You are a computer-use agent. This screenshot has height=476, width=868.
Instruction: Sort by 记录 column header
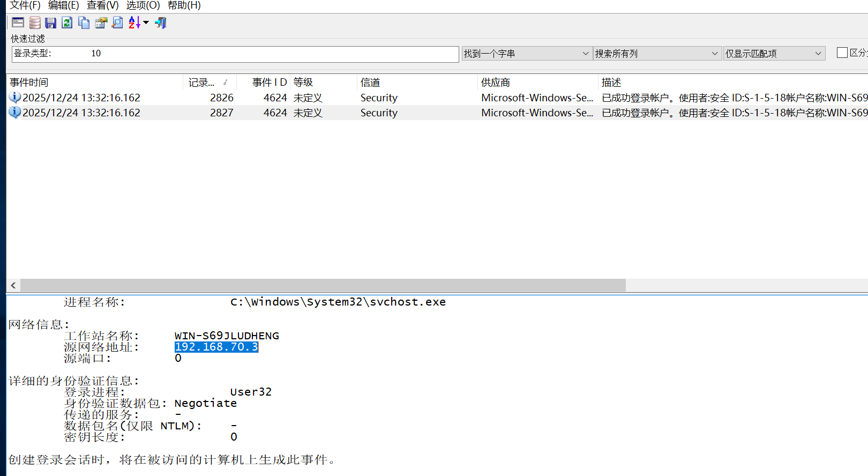click(x=210, y=83)
